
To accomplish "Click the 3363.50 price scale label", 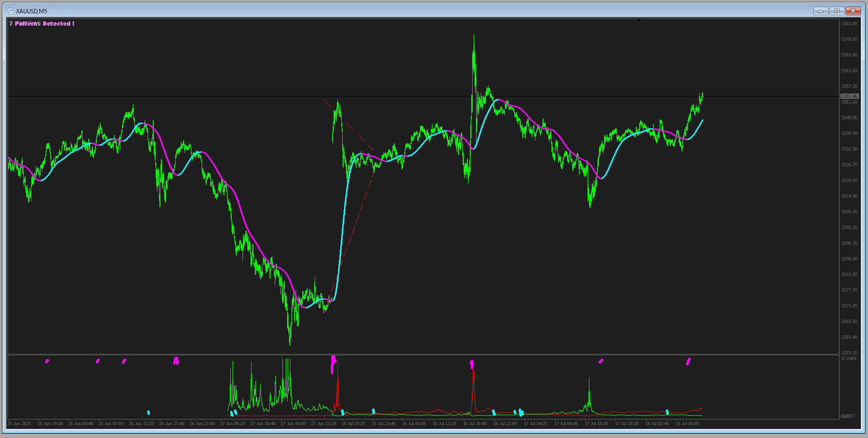I will click(849, 71).
